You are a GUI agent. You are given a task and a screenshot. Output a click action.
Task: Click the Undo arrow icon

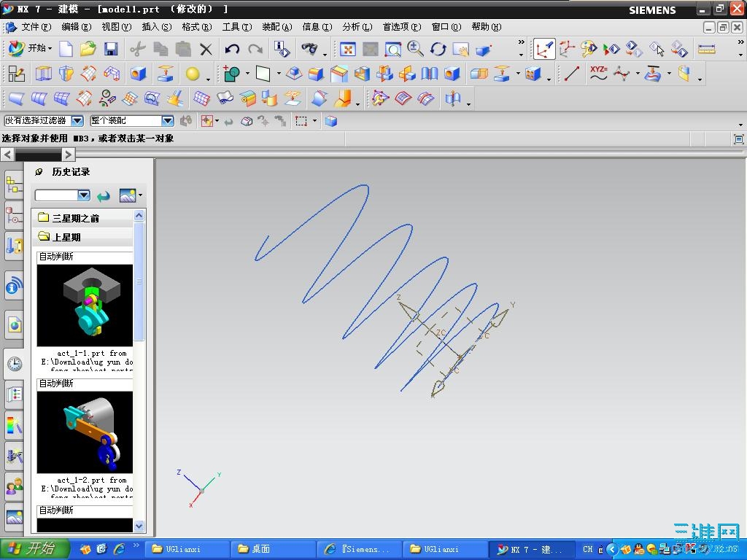point(232,49)
